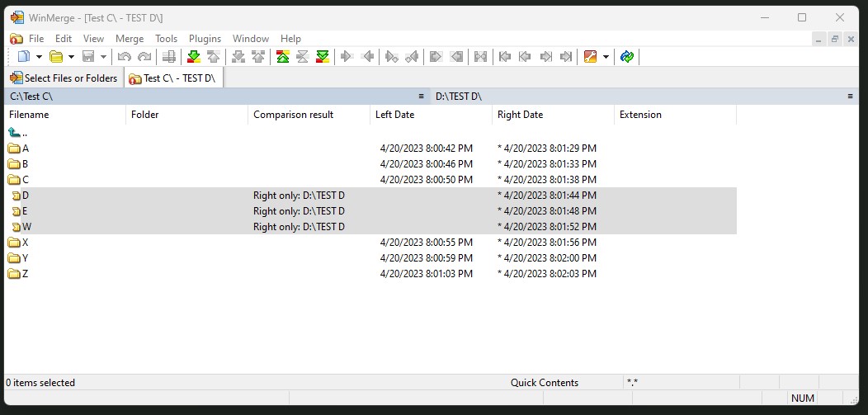Click the Last Difference green double-down icon

pos(323,56)
